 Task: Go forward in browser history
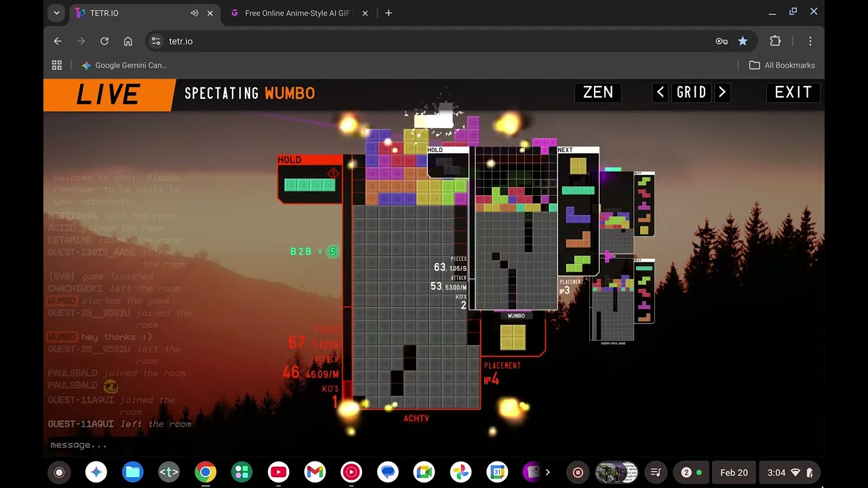pos(81,41)
